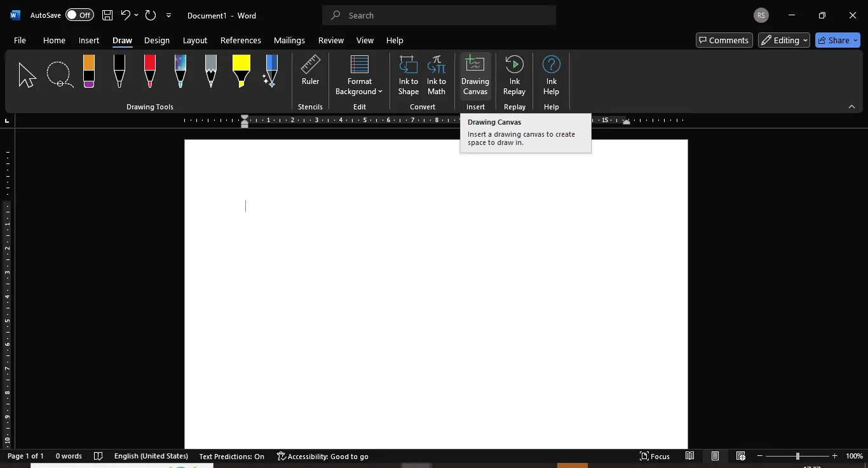
Task: Toggle the Ruler stencil
Action: (310, 71)
